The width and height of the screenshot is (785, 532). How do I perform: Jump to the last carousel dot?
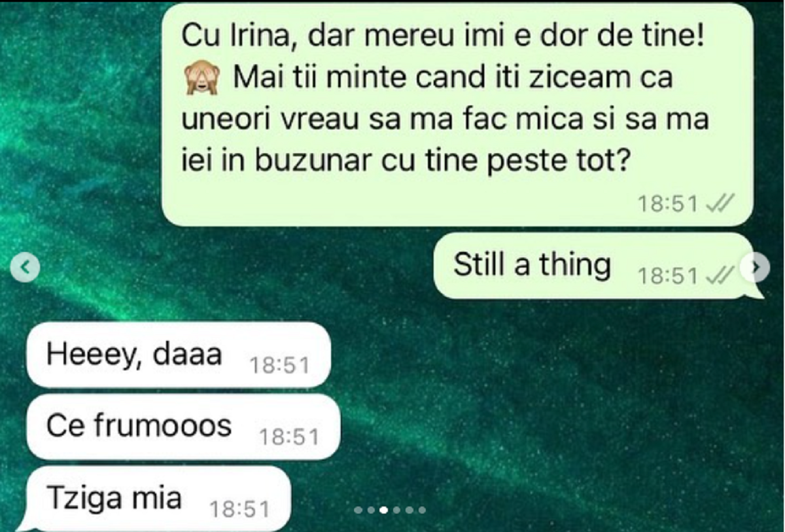point(422,510)
